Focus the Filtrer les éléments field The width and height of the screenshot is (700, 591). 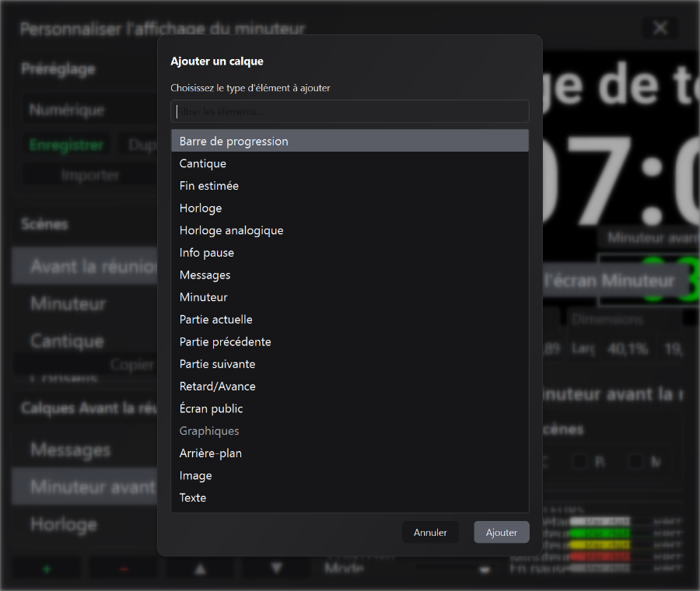349,112
